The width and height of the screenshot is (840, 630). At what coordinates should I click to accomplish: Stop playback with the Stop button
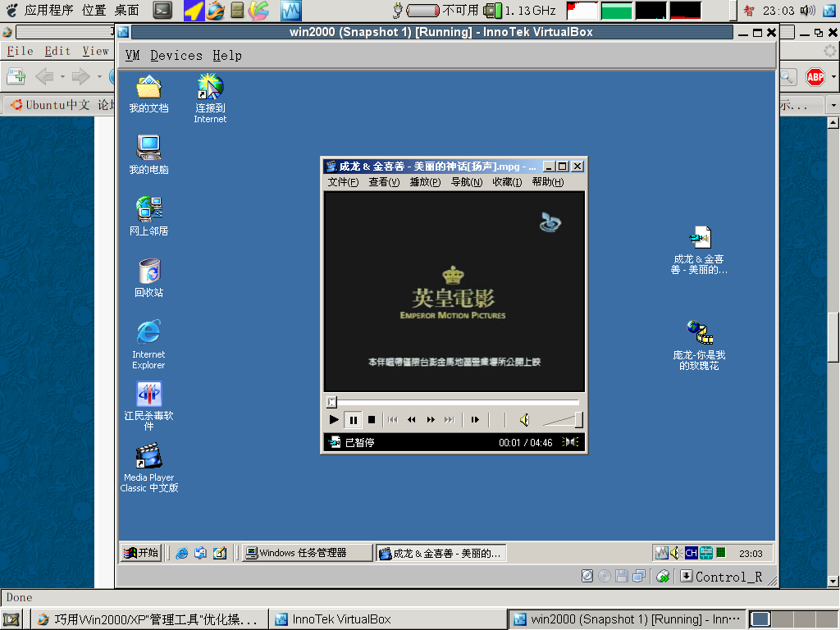372,420
